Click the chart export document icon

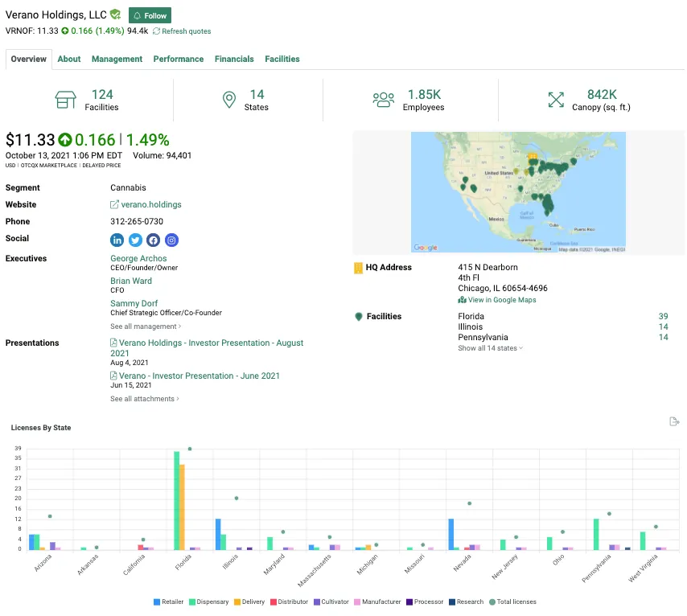click(674, 421)
